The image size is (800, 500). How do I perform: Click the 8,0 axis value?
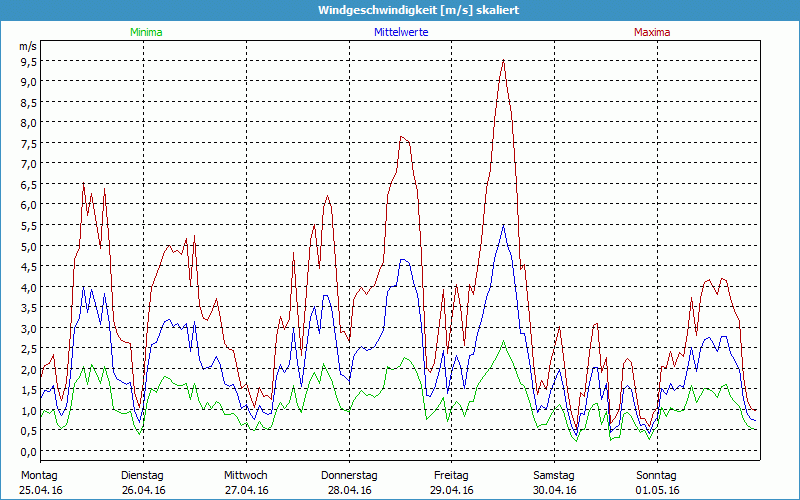[28, 123]
